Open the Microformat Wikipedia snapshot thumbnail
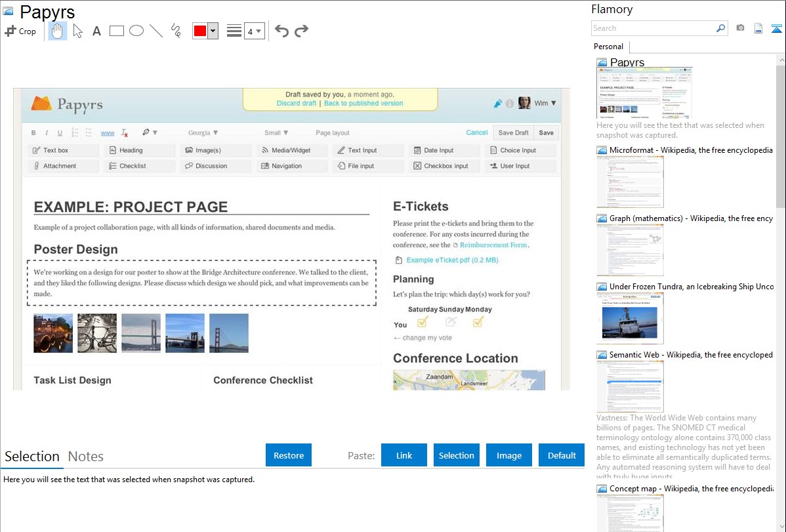This screenshot has height=532, width=786. pyautogui.click(x=630, y=182)
